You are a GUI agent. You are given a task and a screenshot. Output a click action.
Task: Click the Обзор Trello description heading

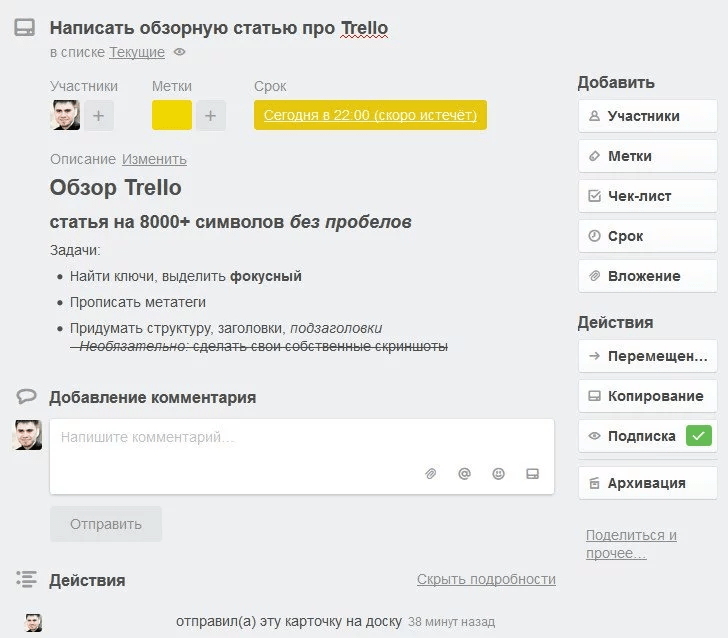click(116, 188)
